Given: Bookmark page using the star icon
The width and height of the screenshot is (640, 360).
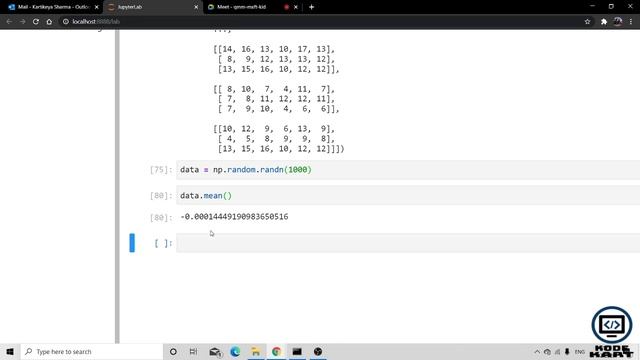Looking at the screenshot, I should point(587,22).
